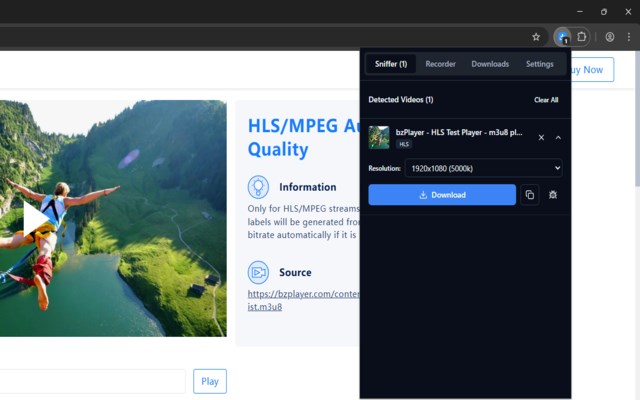The image size is (640, 400).
Task: Click the HLS badge under the video title
Action: point(404,144)
